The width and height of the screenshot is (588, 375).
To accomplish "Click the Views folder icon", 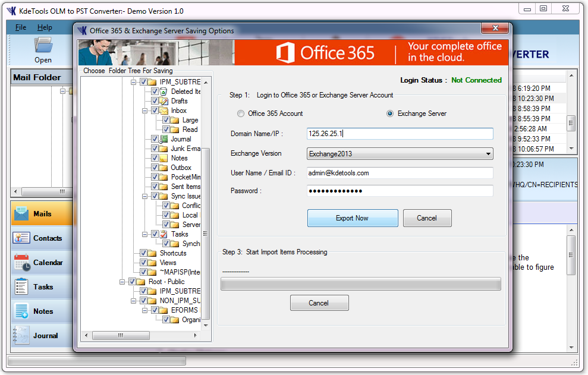I will (152, 263).
